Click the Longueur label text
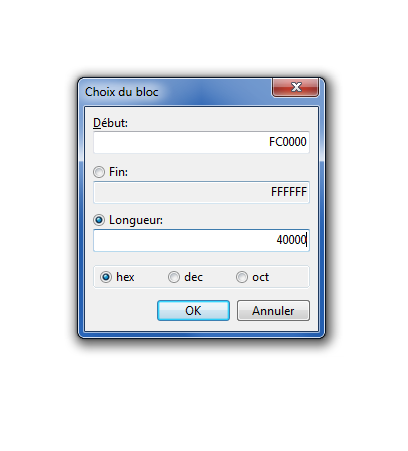 (x=136, y=220)
